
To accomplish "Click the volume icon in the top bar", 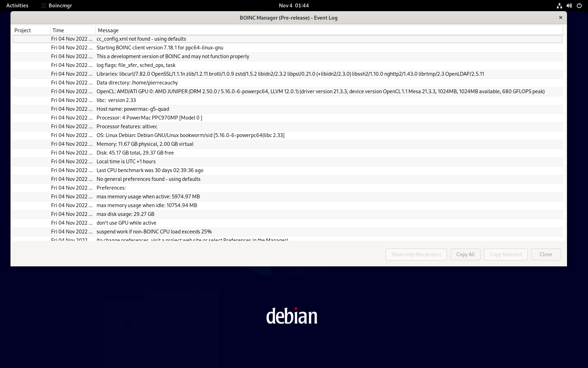I will [x=569, y=5].
